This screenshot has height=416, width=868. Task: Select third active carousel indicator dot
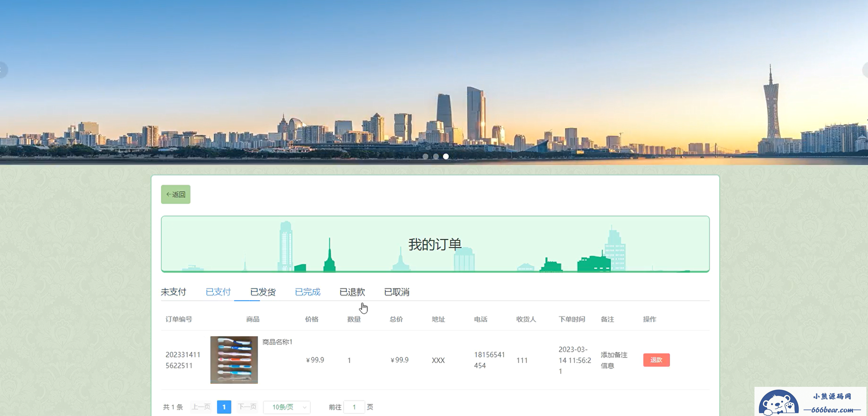[x=446, y=156]
